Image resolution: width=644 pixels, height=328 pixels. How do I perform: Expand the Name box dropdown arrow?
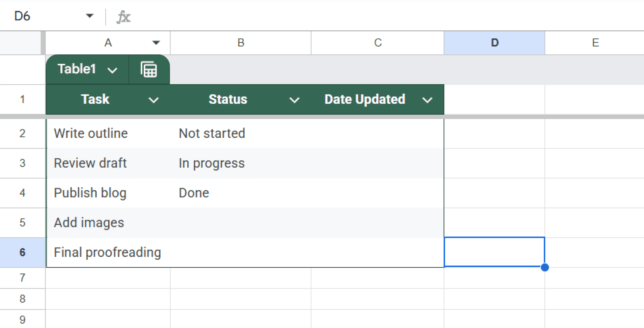(x=90, y=16)
